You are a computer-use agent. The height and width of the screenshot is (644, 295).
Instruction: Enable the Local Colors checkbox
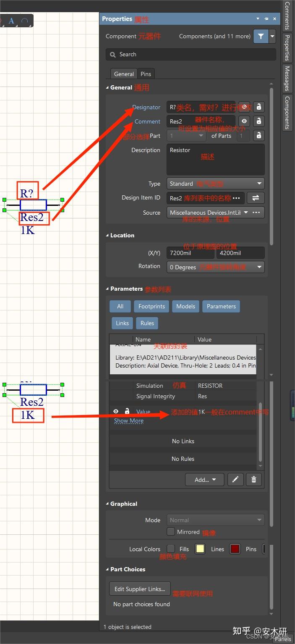click(171, 549)
